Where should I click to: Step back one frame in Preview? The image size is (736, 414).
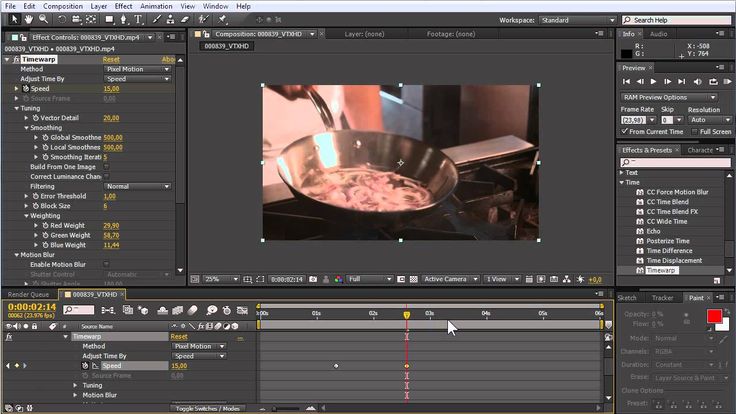coord(640,82)
